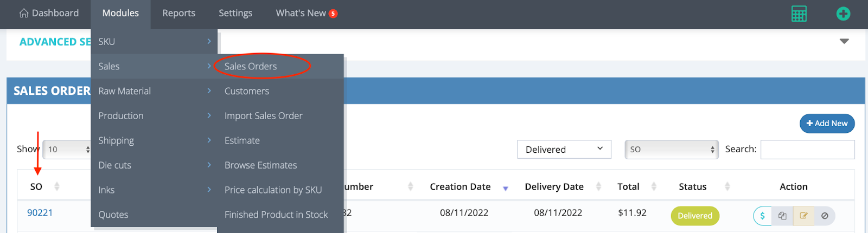This screenshot has width=868, height=233.
Task: Sort by Delivery Date column arrows
Action: (x=598, y=186)
